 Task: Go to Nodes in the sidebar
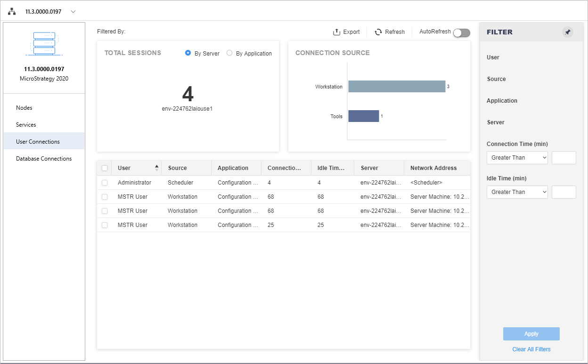pos(24,108)
